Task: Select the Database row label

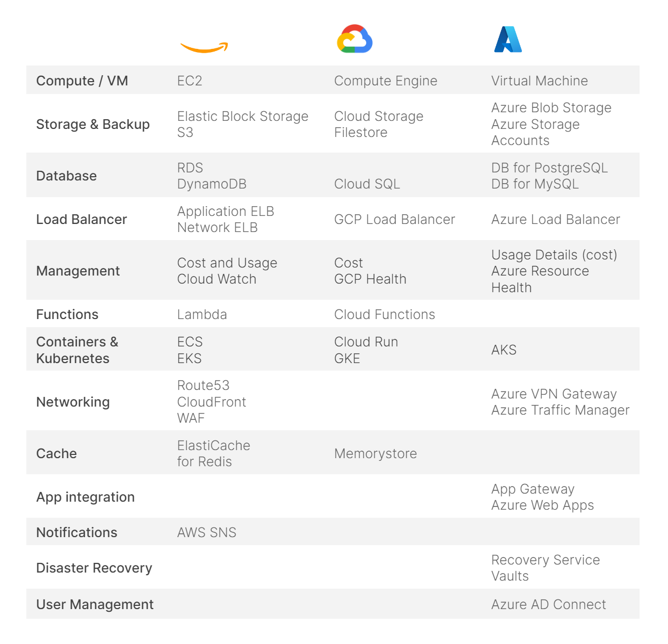Action: pyautogui.click(x=67, y=176)
